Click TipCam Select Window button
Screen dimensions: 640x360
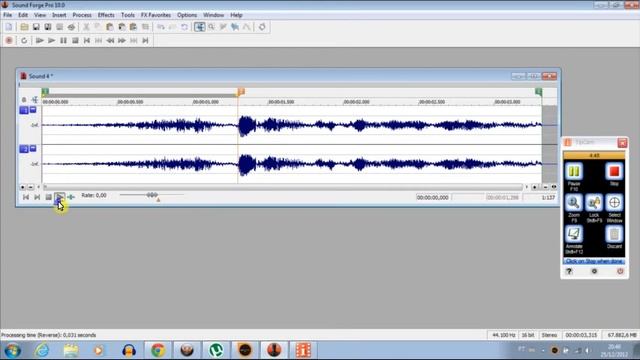click(614, 203)
